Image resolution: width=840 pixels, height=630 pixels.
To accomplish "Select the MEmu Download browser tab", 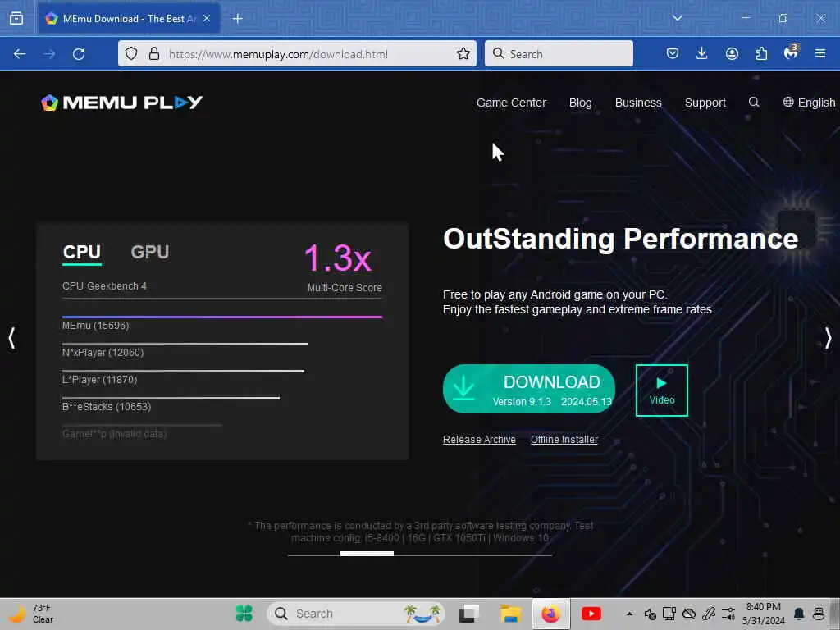I will pos(129,18).
